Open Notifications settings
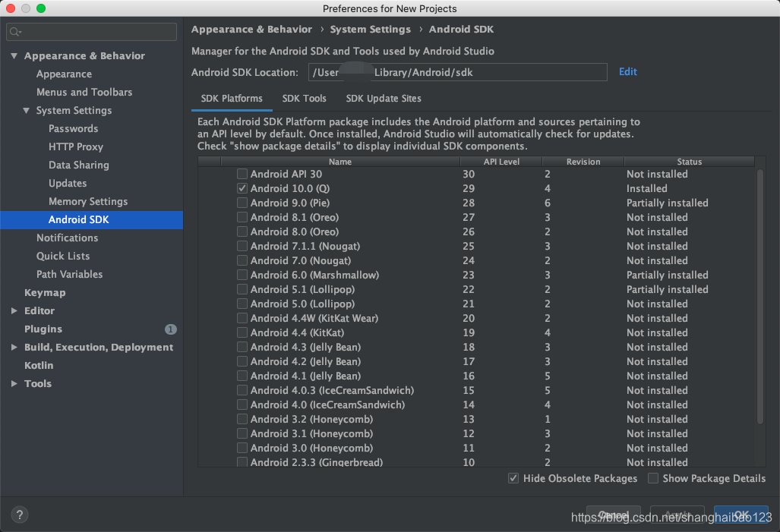The width and height of the screenshot is (780, 532). (x=67, y=238)
